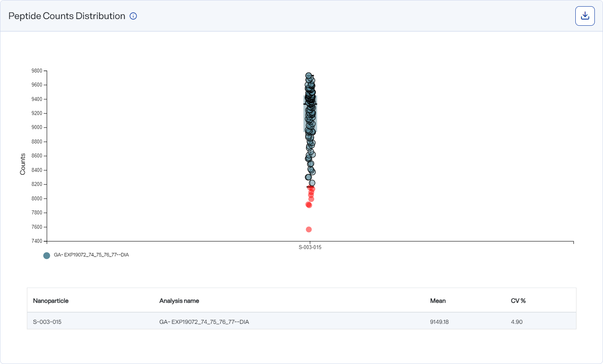Screen dimensions: 603x364
Task: Click the CV value 4.90
Action: point(516,322)
